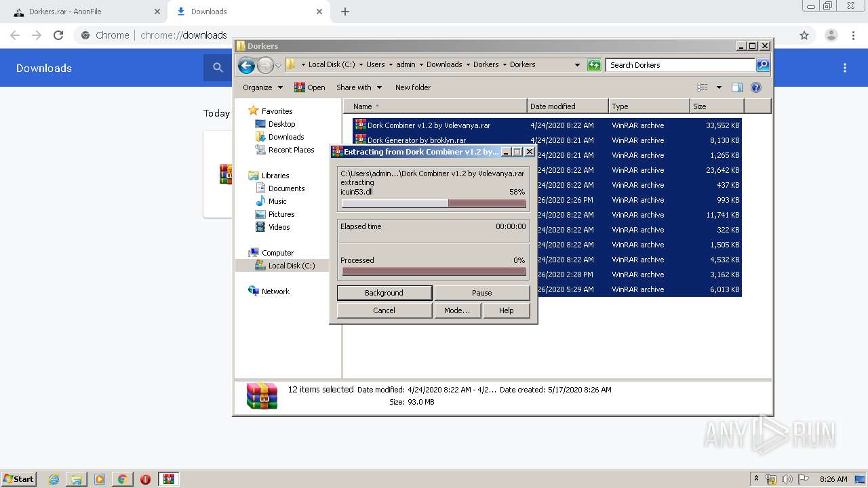Click the volume icon in system tray
This screenshot has height=488, width=868.
[787, 479]
